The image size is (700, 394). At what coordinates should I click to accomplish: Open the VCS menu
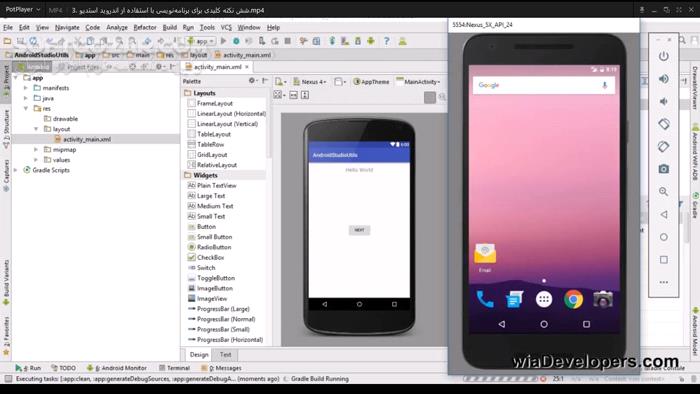(x=226, y=27)
